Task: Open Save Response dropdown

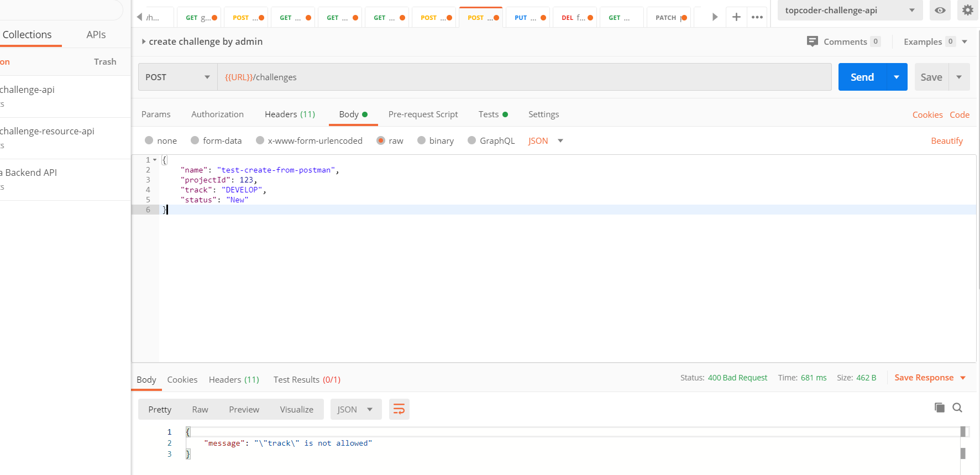Action: pos(930,378)
